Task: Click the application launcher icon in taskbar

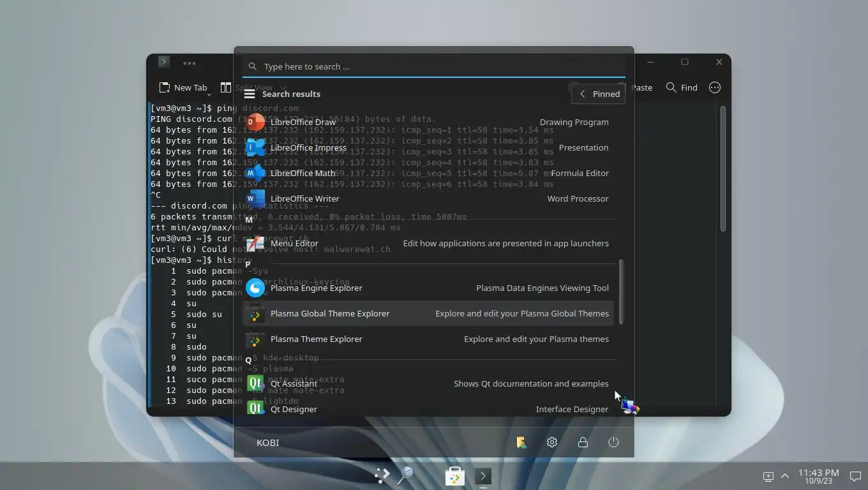Action: tap(382, 475)
